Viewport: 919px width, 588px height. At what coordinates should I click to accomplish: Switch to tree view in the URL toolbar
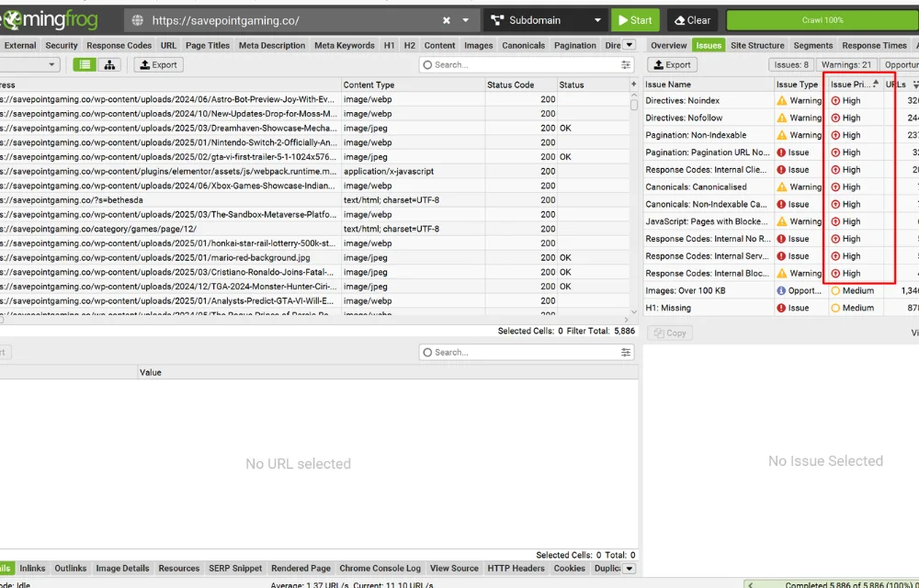109,64
